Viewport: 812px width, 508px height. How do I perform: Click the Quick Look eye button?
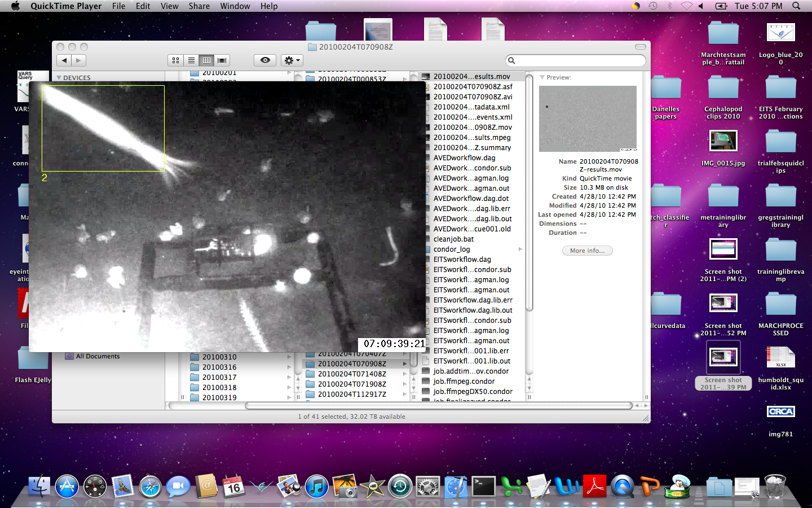click(x=265, y=60)
